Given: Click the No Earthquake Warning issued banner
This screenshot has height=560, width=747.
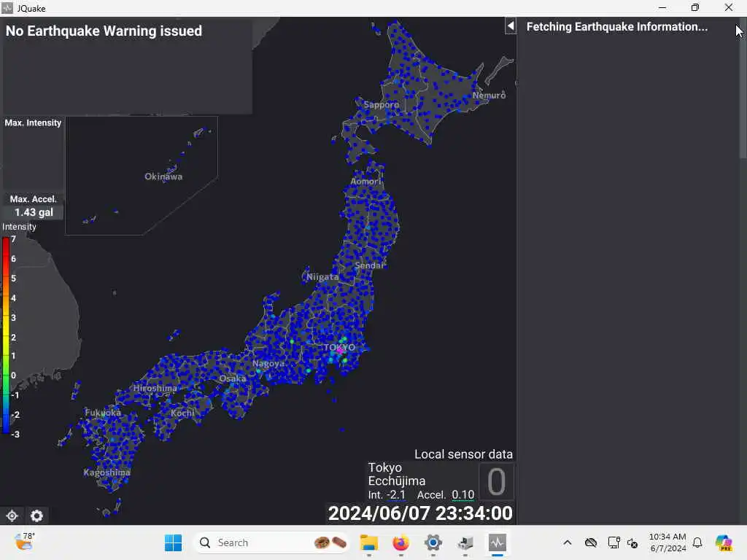Looking at the screenshot, I should [104, 31].
